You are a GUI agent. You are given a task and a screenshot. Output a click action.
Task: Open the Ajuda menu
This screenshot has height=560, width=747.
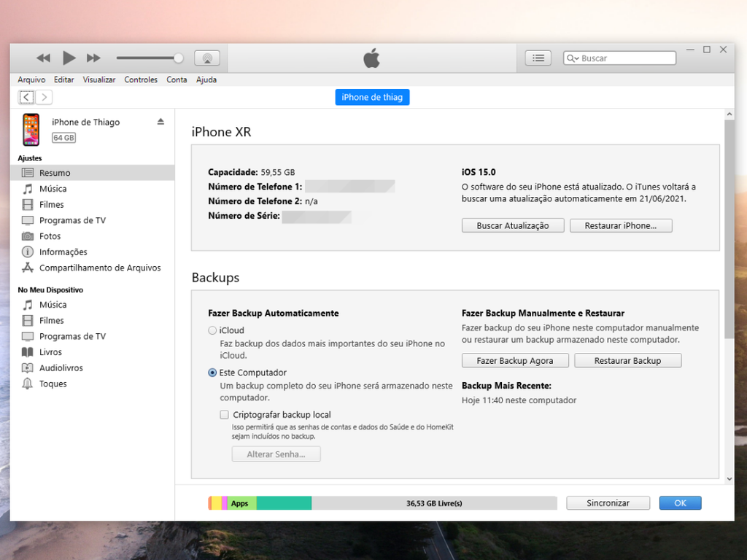tap(206, 79)
